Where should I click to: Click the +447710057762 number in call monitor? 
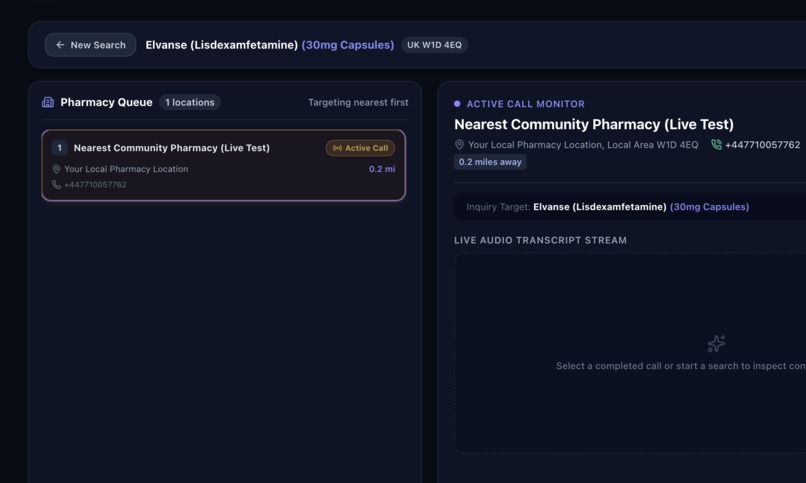[762, 145]
